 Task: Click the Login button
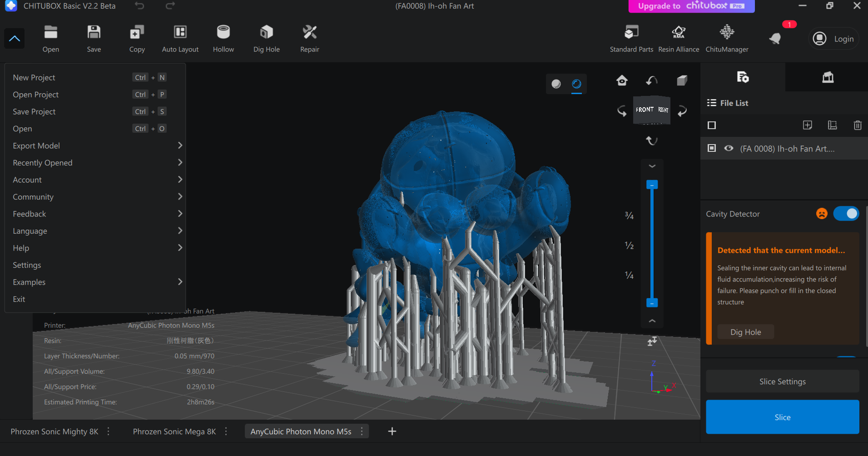pos(833,39)
